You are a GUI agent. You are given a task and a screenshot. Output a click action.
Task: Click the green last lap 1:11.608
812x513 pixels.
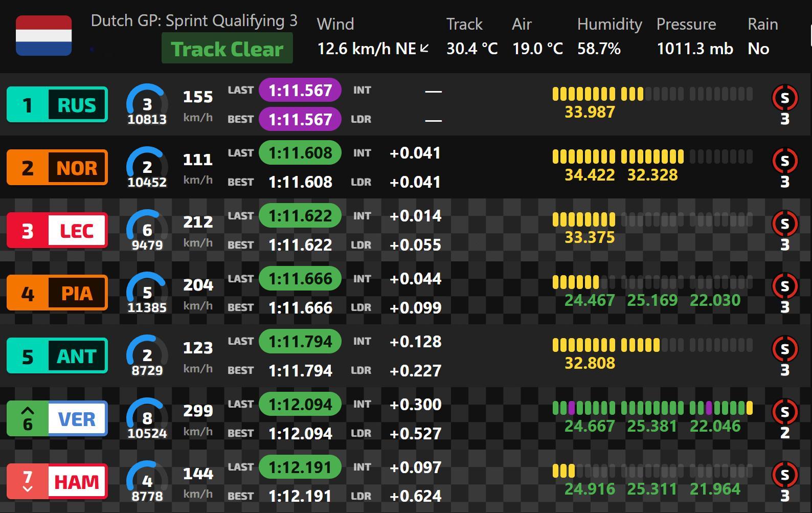click(300, 153)
